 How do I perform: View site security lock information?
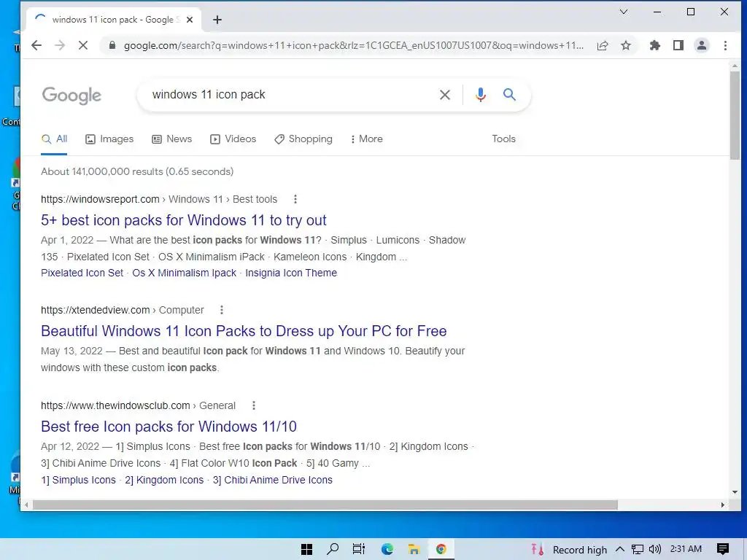(112, 45)
